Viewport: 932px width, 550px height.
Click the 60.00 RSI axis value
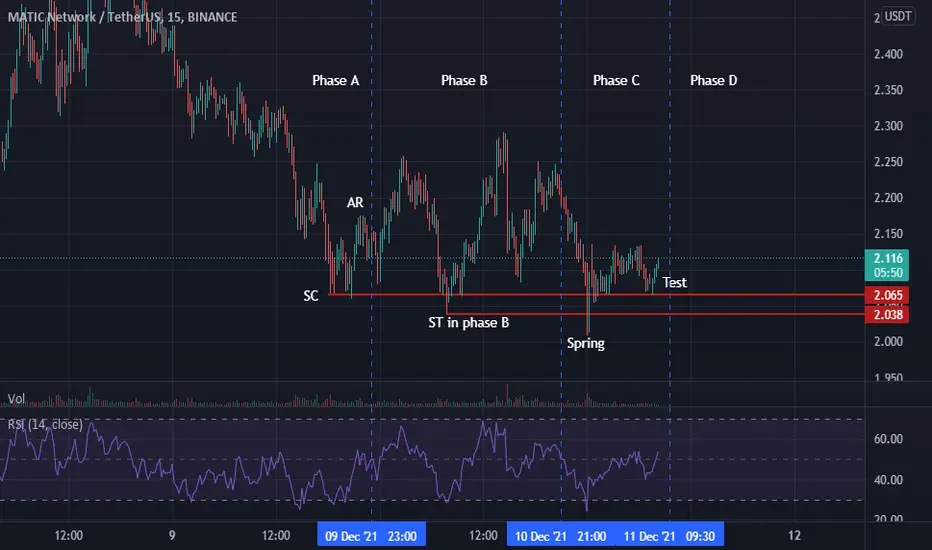click(x=888, y=439)
